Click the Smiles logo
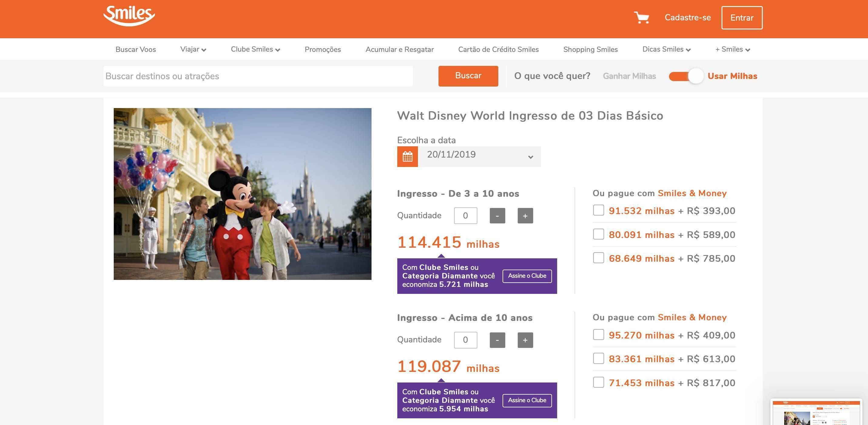 [129, 15]
